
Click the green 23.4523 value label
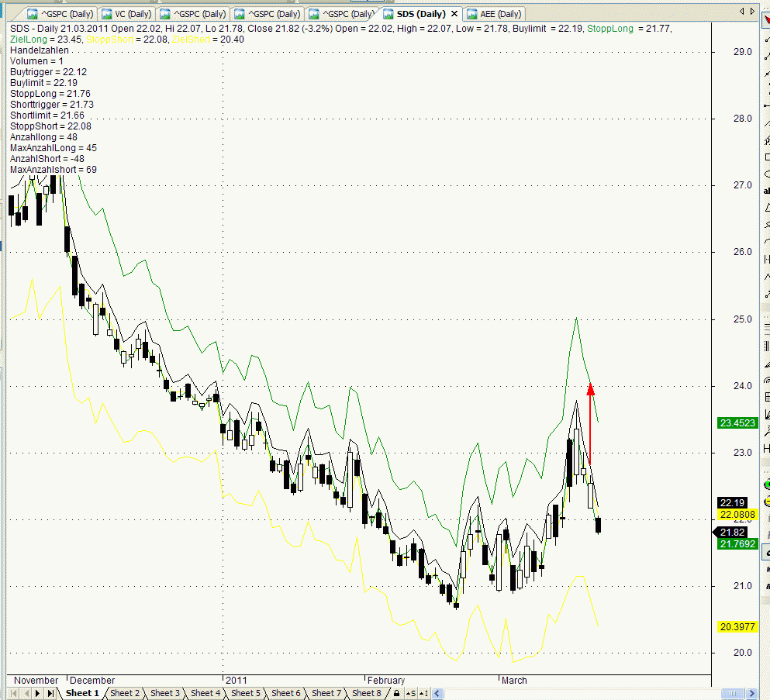tap(737, 422)
